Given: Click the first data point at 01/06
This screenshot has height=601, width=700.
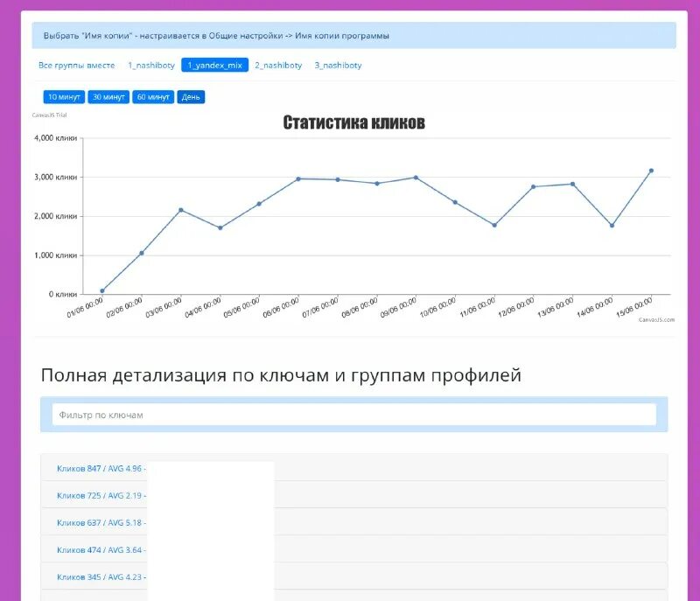Looking at the screenshot, I should [102, 289].
